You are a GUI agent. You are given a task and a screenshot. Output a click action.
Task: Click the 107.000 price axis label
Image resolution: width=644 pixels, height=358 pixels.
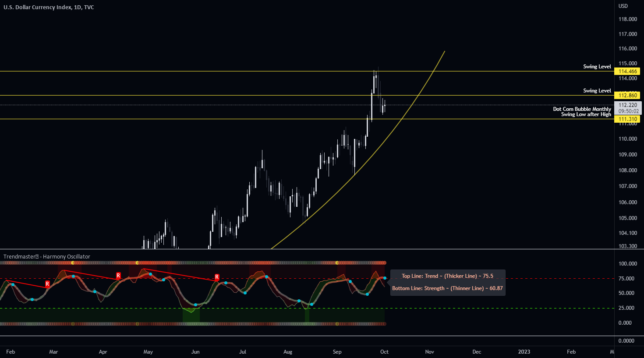tap(628, 186)
